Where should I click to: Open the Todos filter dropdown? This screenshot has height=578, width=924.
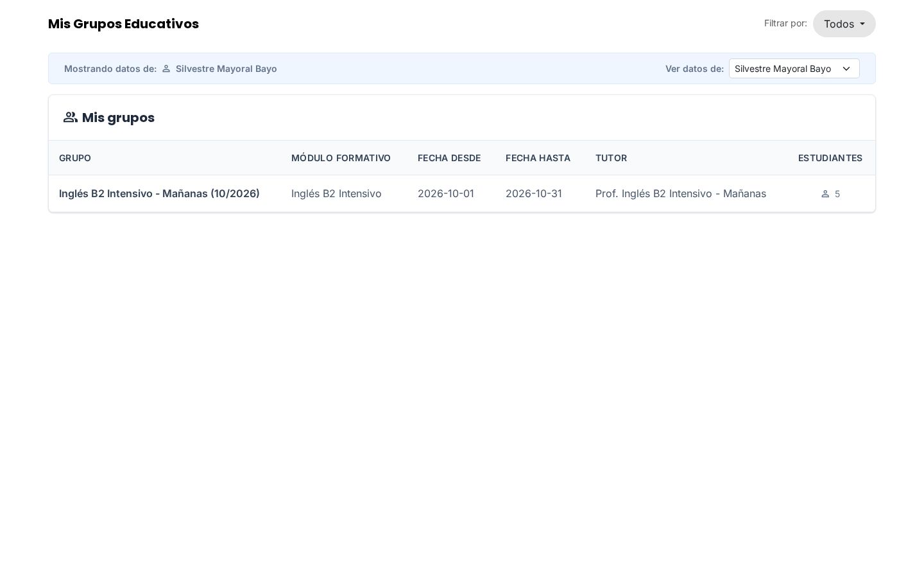click(844, 24)
